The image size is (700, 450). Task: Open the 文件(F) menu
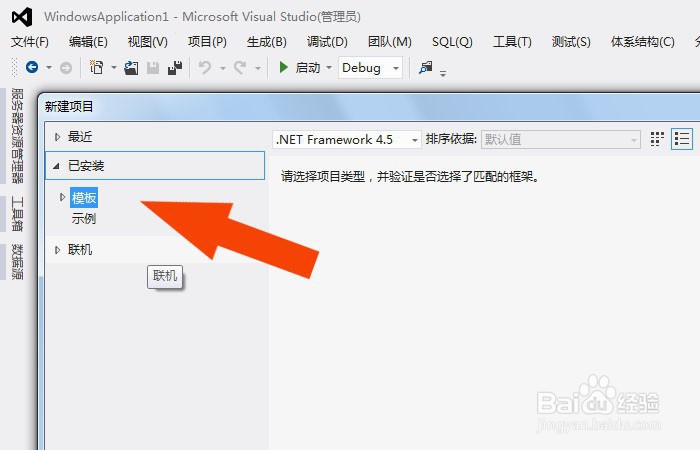point(30,42)
